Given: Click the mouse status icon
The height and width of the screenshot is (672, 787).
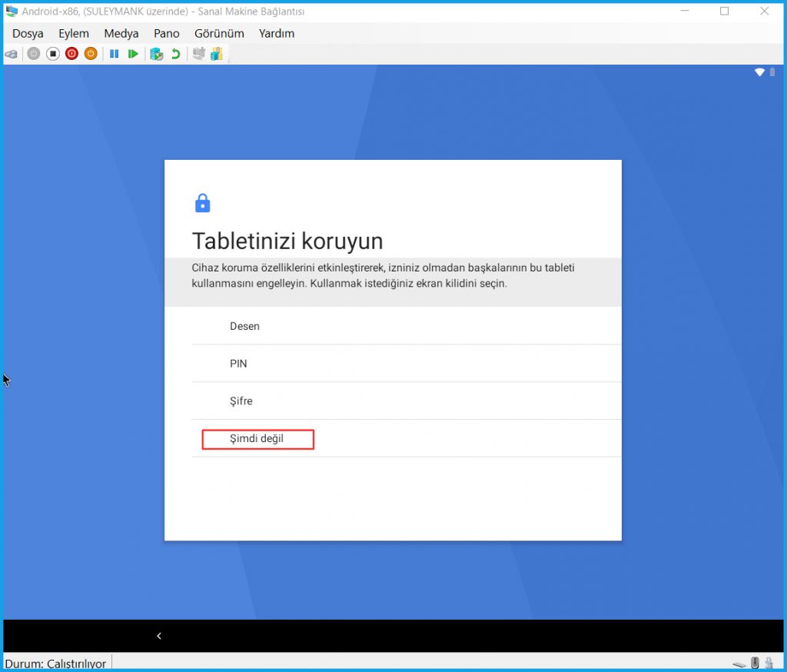Looking at the screenshot, I should [755, 663].
